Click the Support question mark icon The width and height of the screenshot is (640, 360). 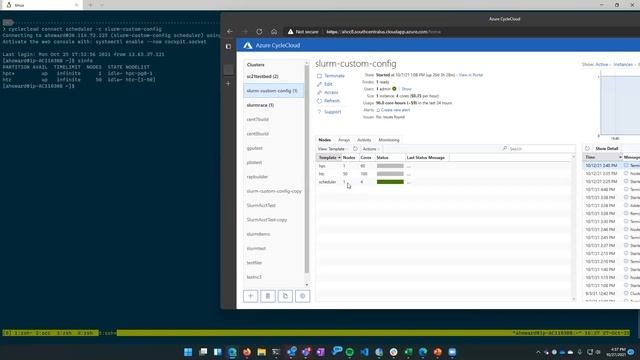320,112
